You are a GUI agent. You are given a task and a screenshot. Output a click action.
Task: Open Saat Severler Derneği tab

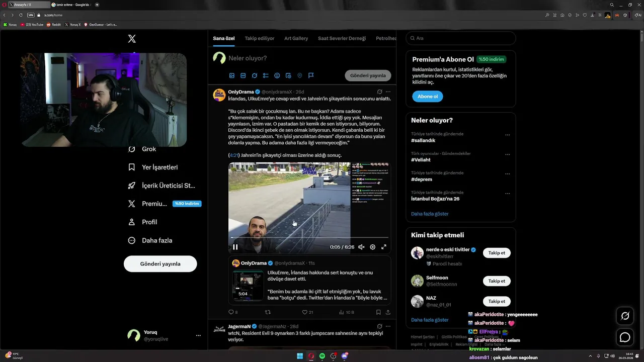tap(342, 38)
